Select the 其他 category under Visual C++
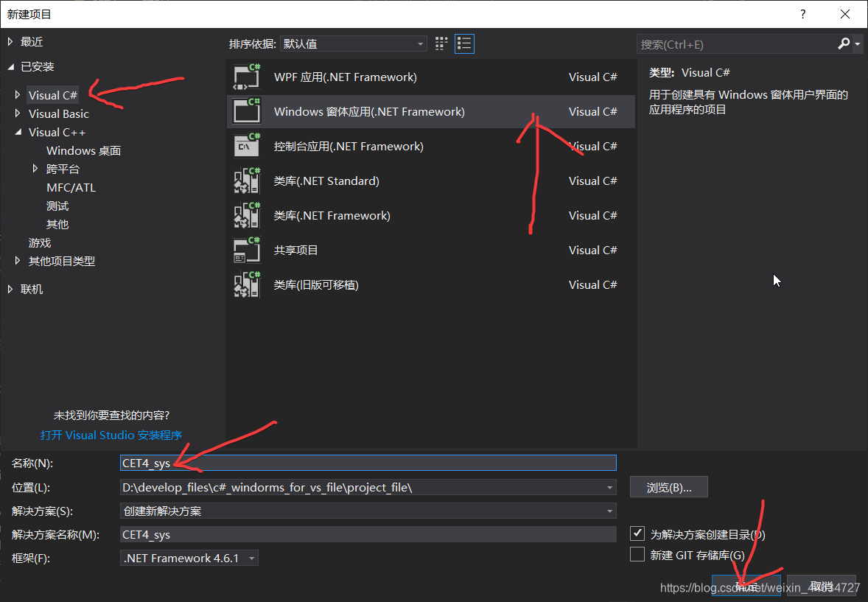Viewport: 868px width, 602px height. (x=57, y=224)
